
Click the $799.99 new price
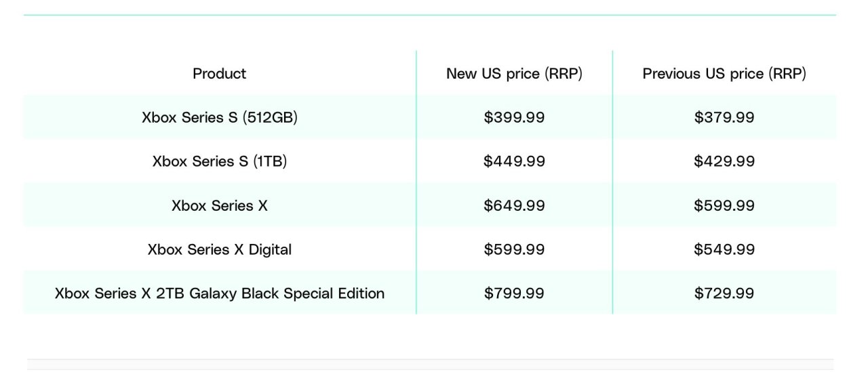pyautogui.click(x=514, y=293)
